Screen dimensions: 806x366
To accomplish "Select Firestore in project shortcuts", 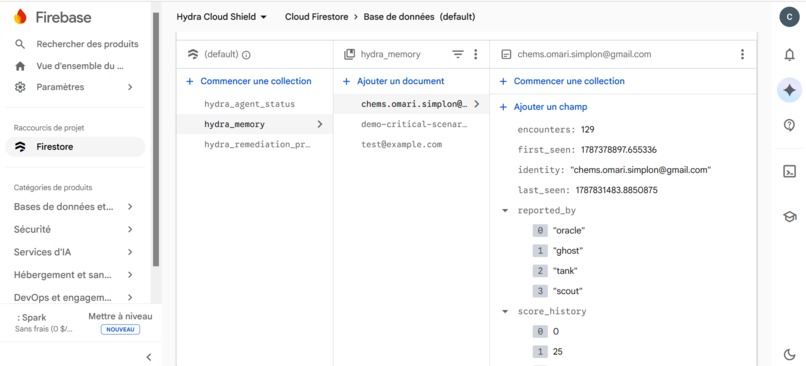I will point(75,147).
